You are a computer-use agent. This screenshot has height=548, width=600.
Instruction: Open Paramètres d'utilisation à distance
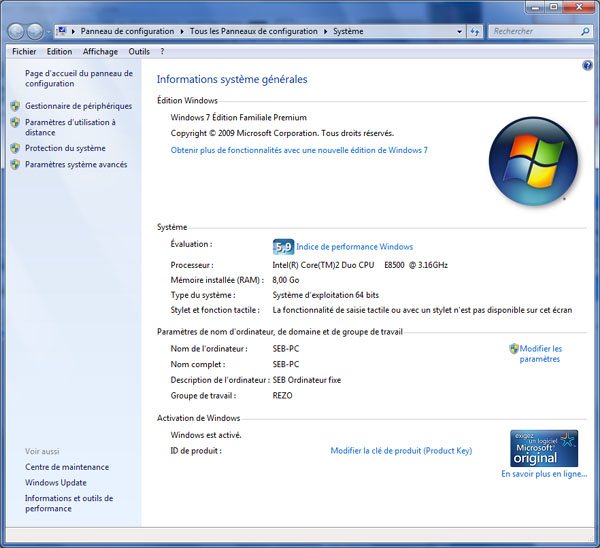point(70,127)
